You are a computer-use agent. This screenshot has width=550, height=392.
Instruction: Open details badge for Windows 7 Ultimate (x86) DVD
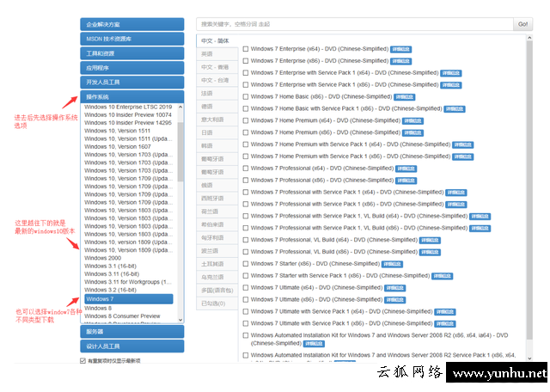[x=395, y=300]
